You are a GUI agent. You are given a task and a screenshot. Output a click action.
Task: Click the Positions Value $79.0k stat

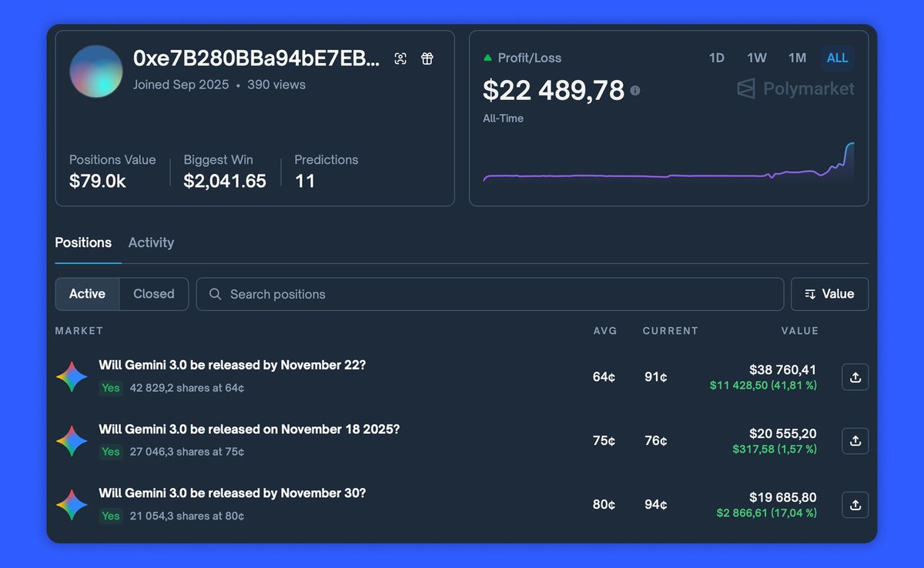pyautogui.click(x=112, y=171)
